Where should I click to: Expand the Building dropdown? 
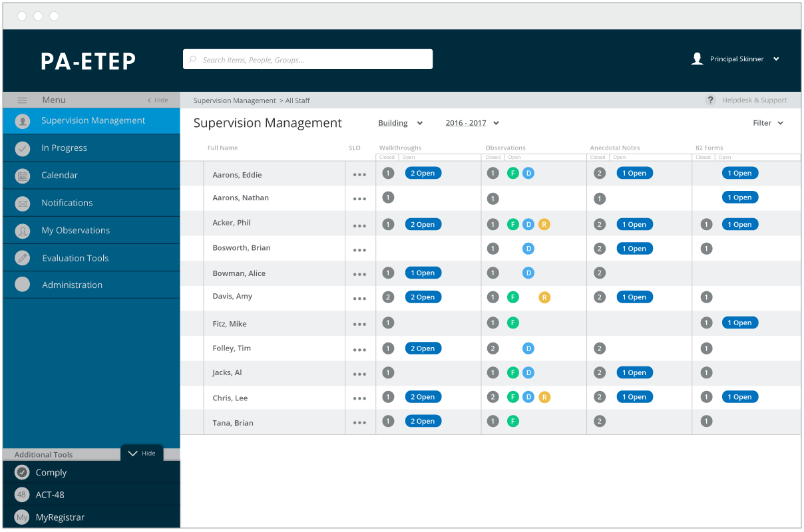(x=400, y=123)
